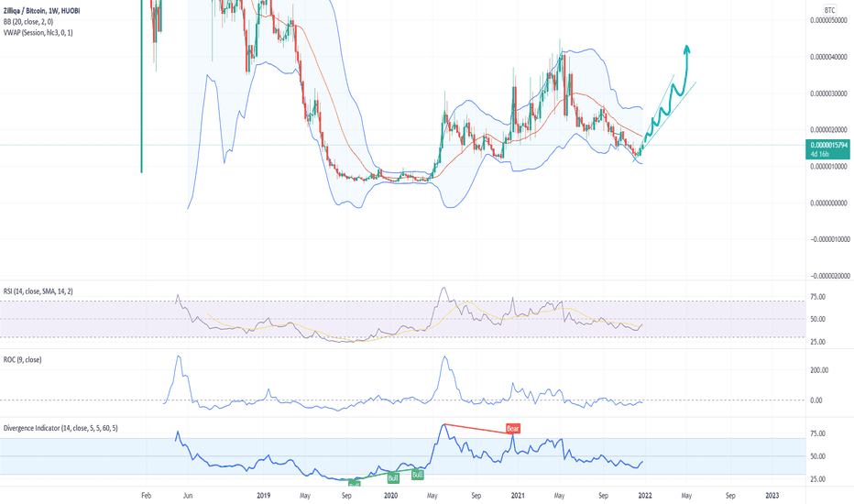854x504 pixels.
Task: Click price axis value 0.0000030000
Action: [829, 93]
